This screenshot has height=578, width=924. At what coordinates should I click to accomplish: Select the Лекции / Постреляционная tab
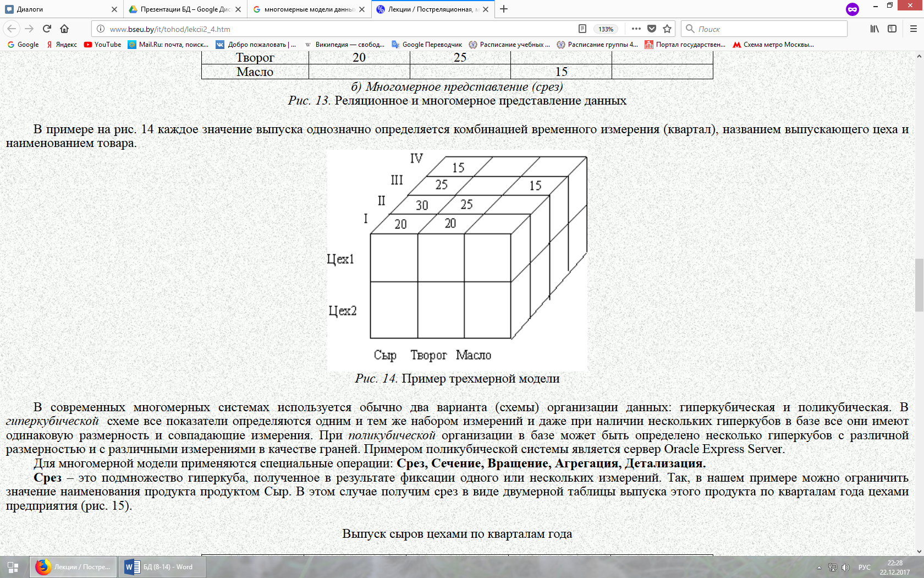point(432,9)
